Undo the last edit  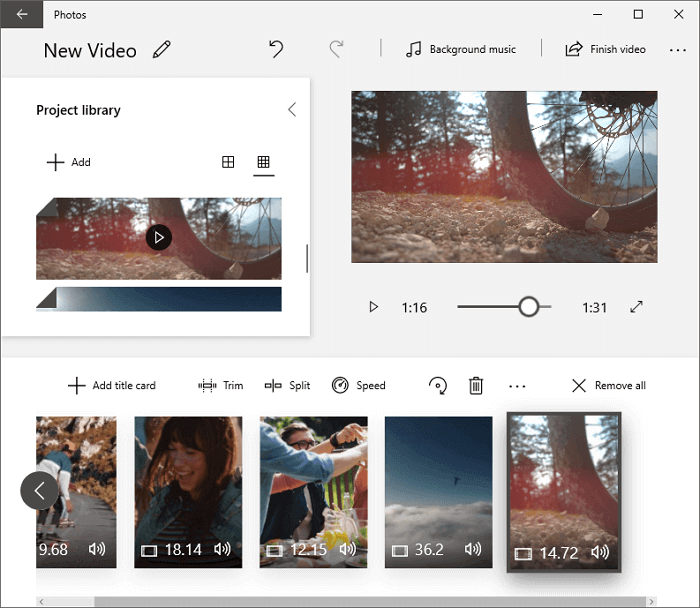[276, 49]
